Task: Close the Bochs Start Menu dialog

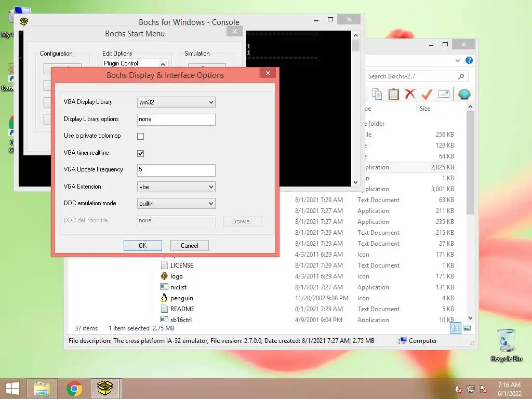Action: click(234, 32)
